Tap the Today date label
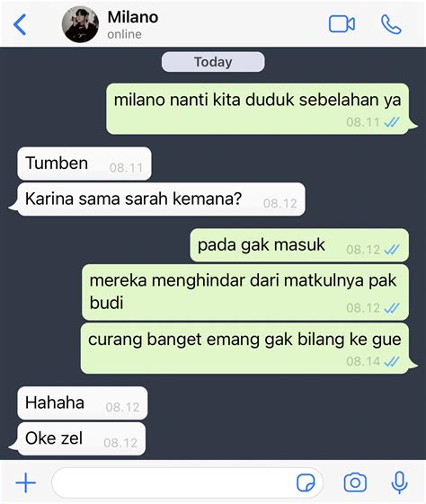Image resolution: width=426 pixels, height=504 pixels. tap(213, 62)
